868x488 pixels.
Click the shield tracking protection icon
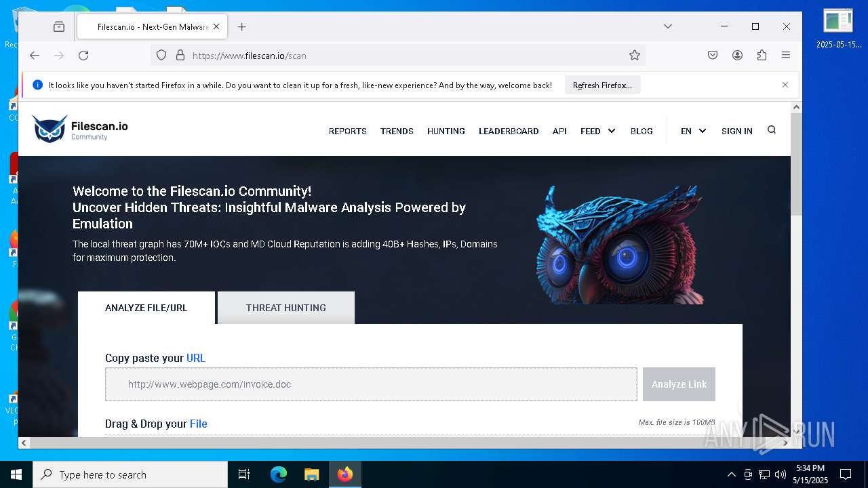coord(161,56)
